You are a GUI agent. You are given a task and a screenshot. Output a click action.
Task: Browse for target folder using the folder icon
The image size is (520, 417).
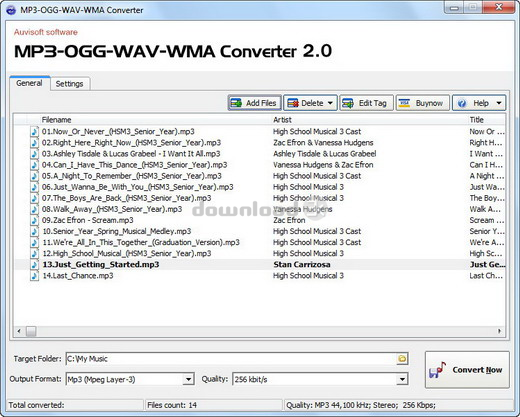coord(402,359)
